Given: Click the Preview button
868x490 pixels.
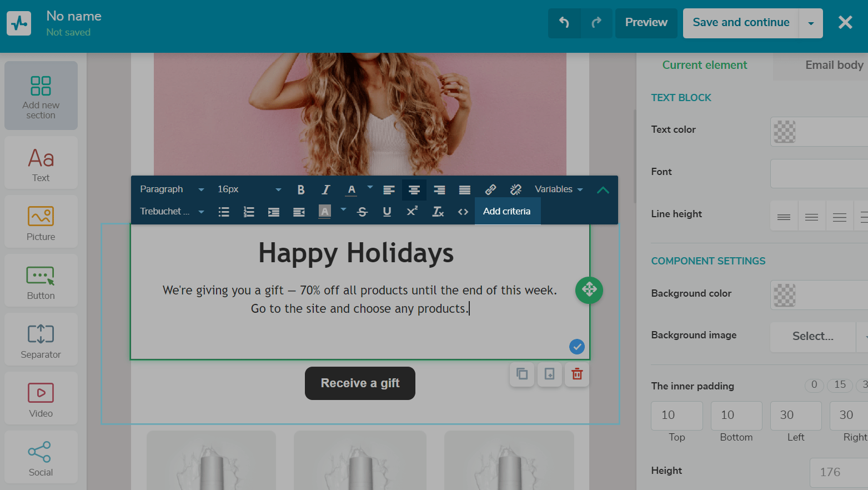Looking at the screenshot, I should (646, 23).
